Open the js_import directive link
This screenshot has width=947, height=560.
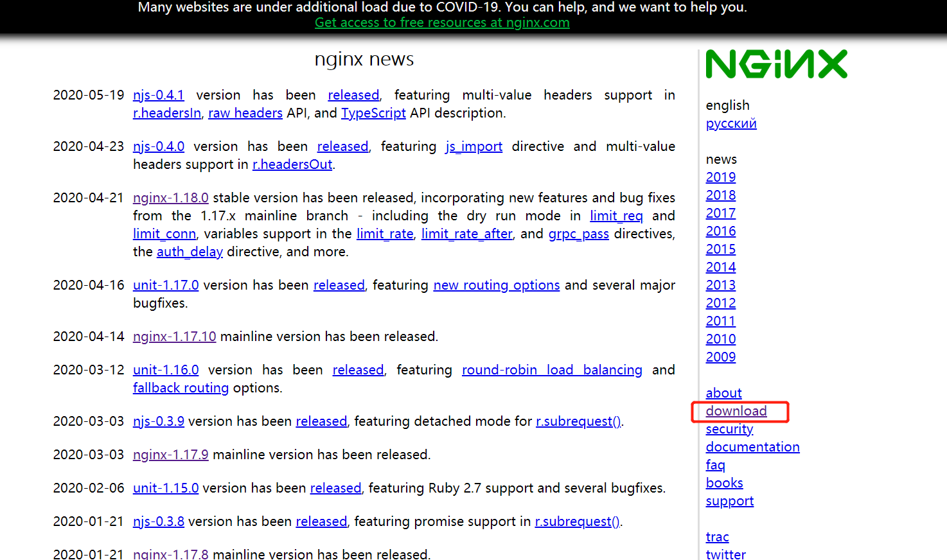pyautogui.click(x=474, y=146)
